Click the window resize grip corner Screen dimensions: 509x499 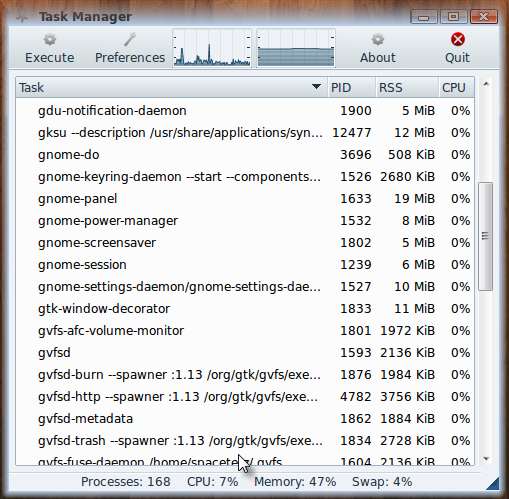click(x=493, y=484)
